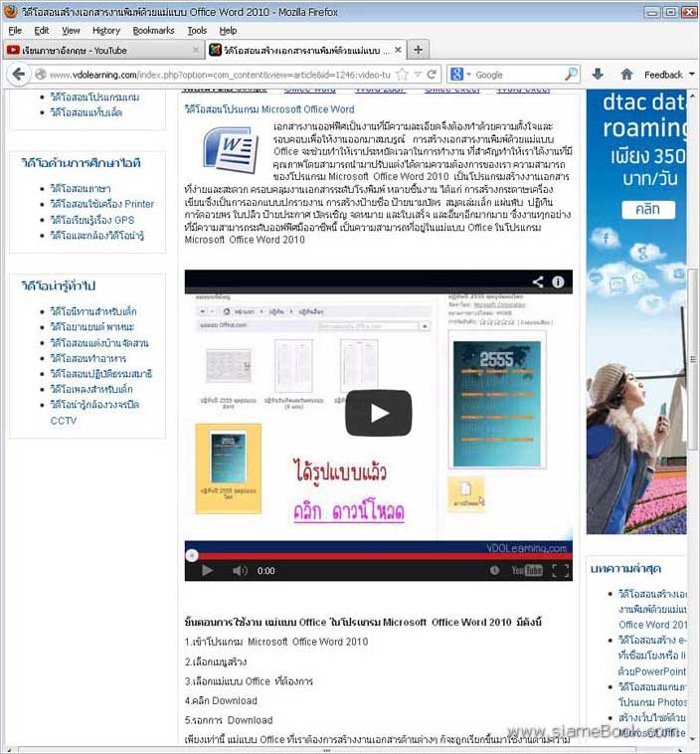This screenshot has width=700, height=754.
Task: Click the วิดีโอสอนภาษา link
Action: 81,189
